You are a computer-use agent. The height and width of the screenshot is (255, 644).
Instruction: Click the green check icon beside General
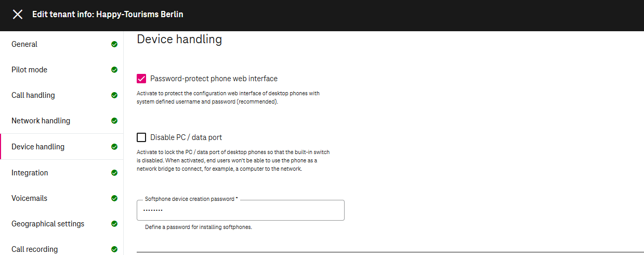tap(114, 44)
